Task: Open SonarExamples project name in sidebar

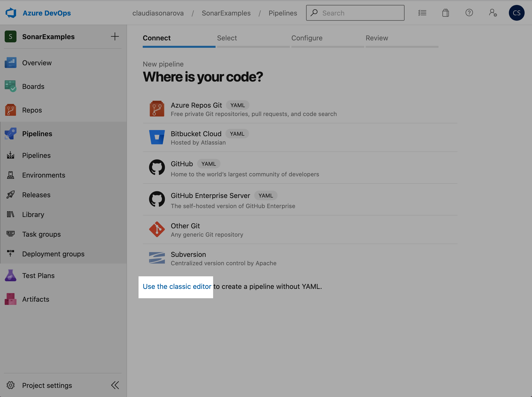Action: 48,36
